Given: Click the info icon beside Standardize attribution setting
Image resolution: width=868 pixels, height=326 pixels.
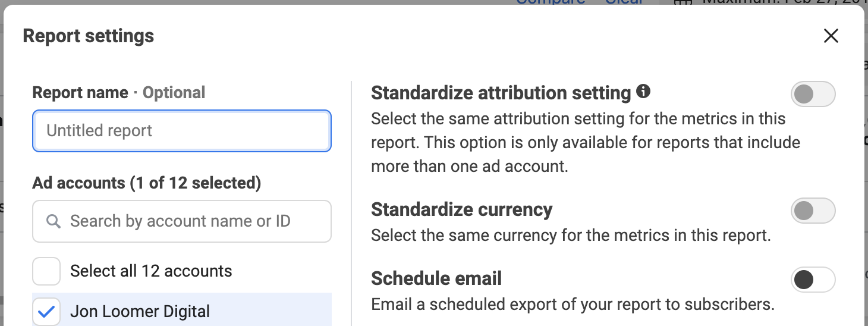Looking at the screenshot, I should [643, 92].
